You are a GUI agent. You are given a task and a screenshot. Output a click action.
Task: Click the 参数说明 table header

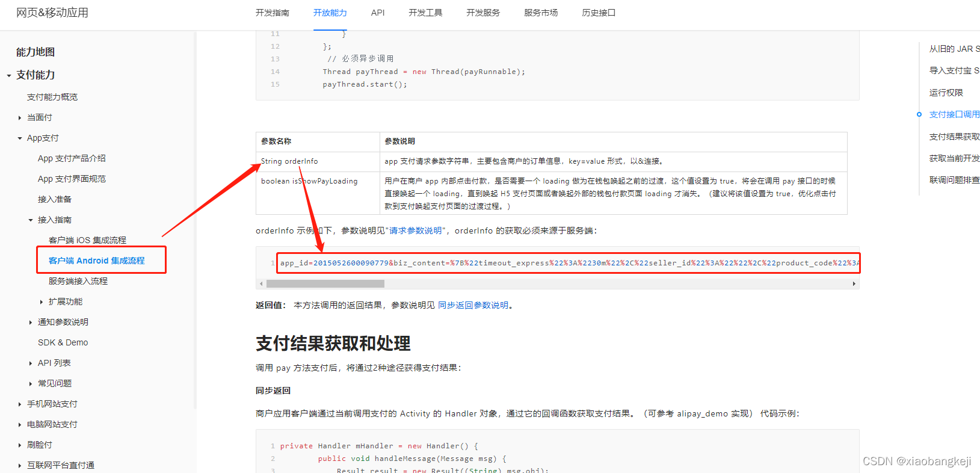(614, 141)
